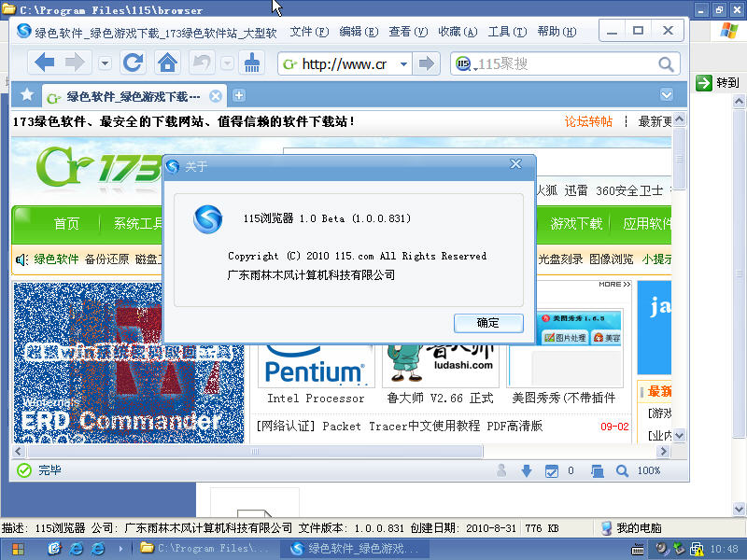747x560 pixels.
Task: Close the 绿色软件 tab with its X
Action: point(216,97)
